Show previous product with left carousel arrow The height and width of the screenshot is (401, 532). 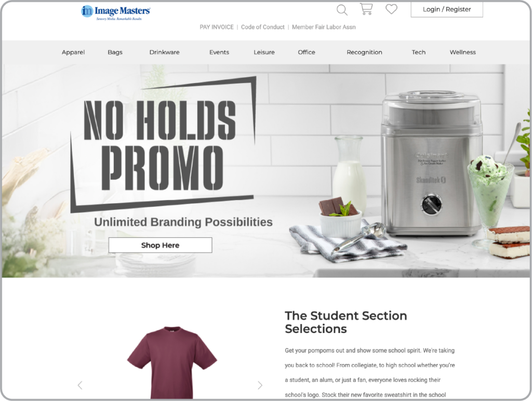coord(80,385)
